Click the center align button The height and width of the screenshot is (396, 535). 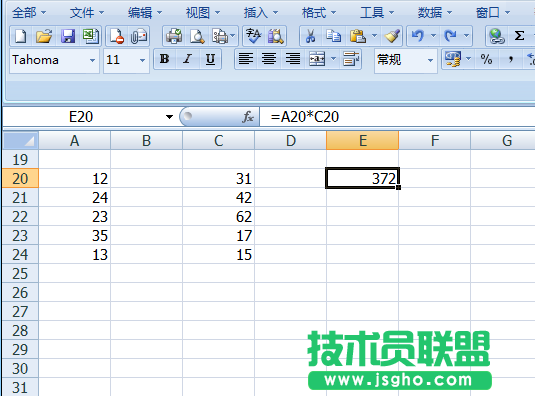(269, 59)
